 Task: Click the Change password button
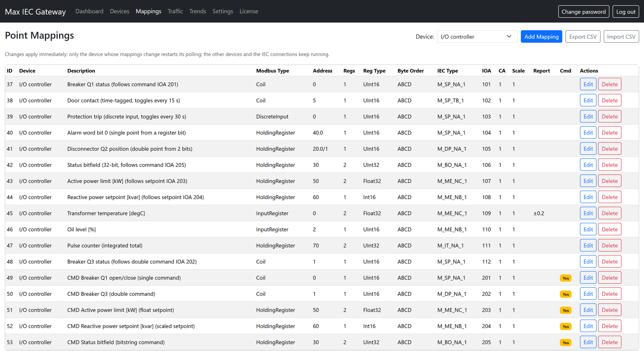pyautogui.click(x=584, y=12)
